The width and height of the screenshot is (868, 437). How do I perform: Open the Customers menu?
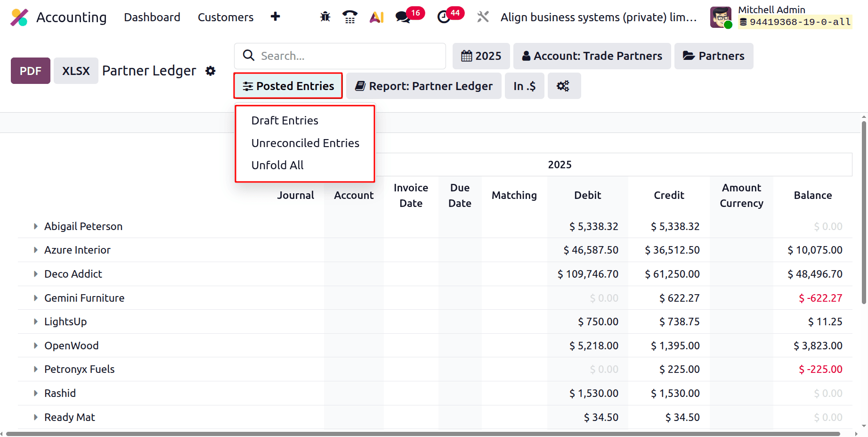[x=226, y=17]
